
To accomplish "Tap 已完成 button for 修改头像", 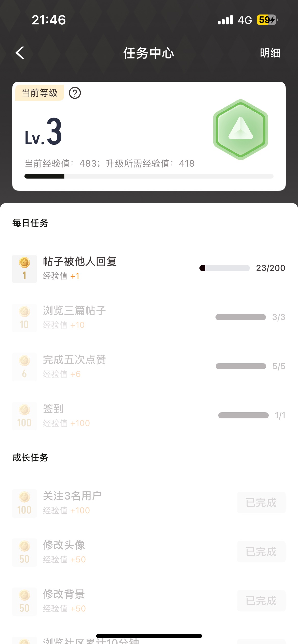I will point(261,552).
